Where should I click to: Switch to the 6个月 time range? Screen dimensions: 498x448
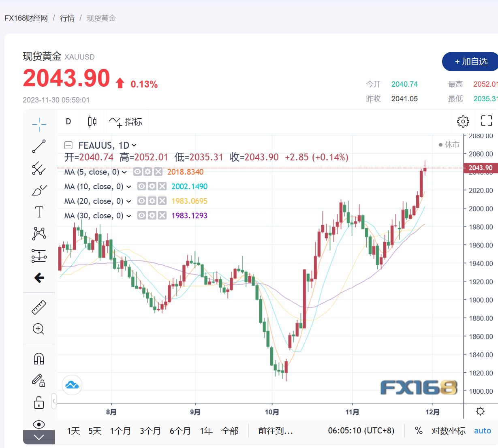[x=180, y=431]
